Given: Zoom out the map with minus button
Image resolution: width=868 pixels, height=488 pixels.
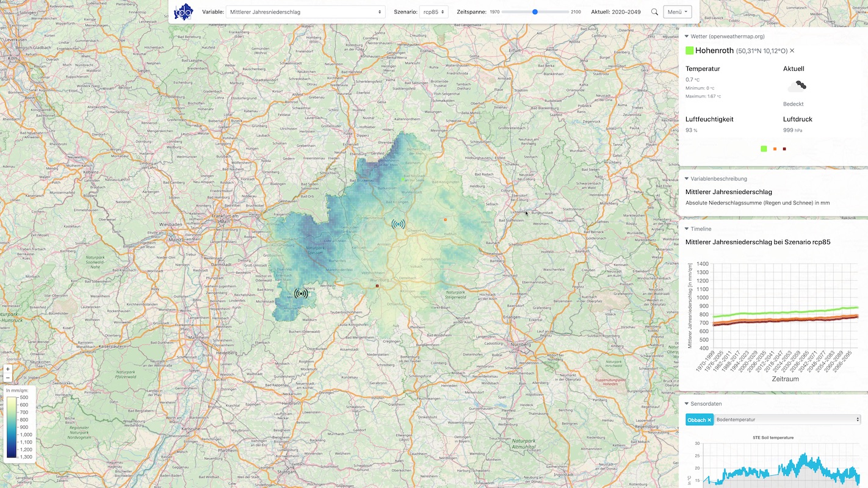Looking at the screenshot, I should [x=8, y=378].
